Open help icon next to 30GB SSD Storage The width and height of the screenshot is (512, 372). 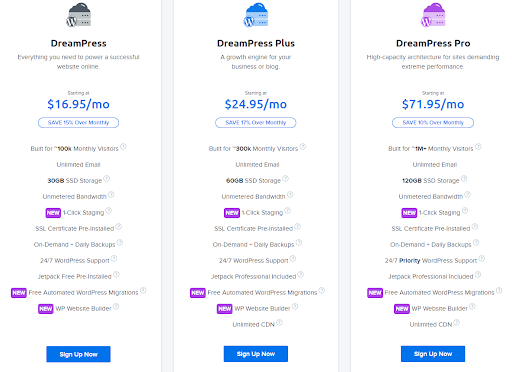tap(107, 179)
